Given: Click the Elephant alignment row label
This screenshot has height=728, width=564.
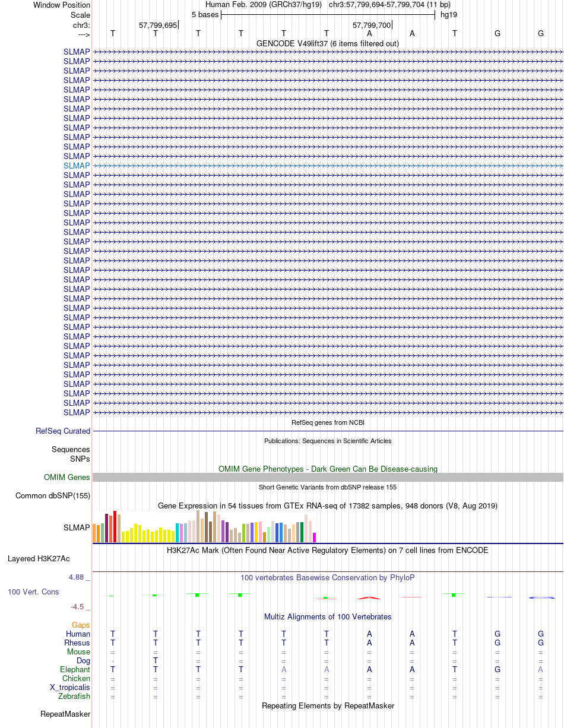Looking at the screenshot, I should 75,669.
